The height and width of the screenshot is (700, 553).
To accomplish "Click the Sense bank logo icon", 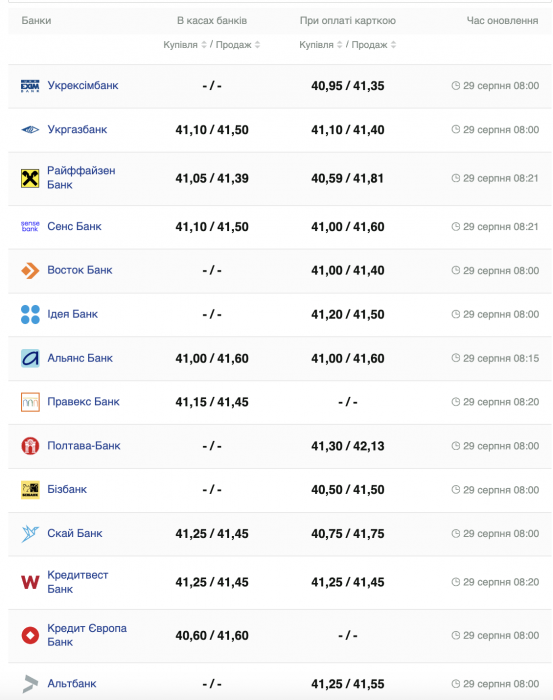I will (30, 226).
